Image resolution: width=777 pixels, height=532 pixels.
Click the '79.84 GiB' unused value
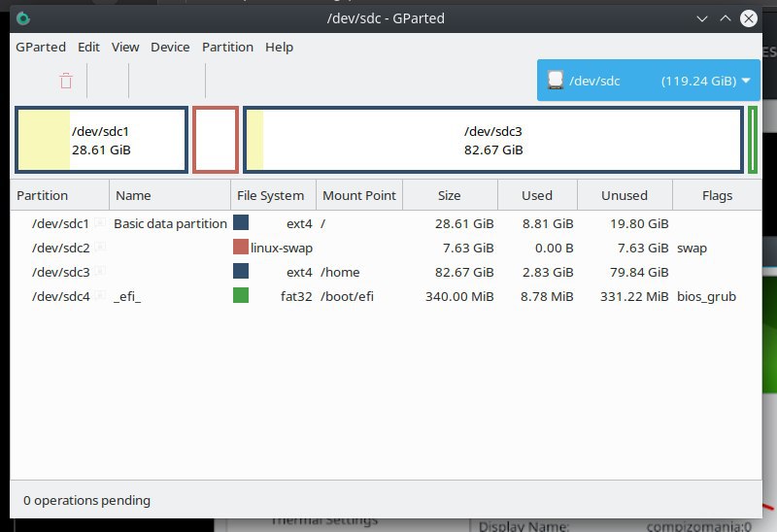[639, 273]
